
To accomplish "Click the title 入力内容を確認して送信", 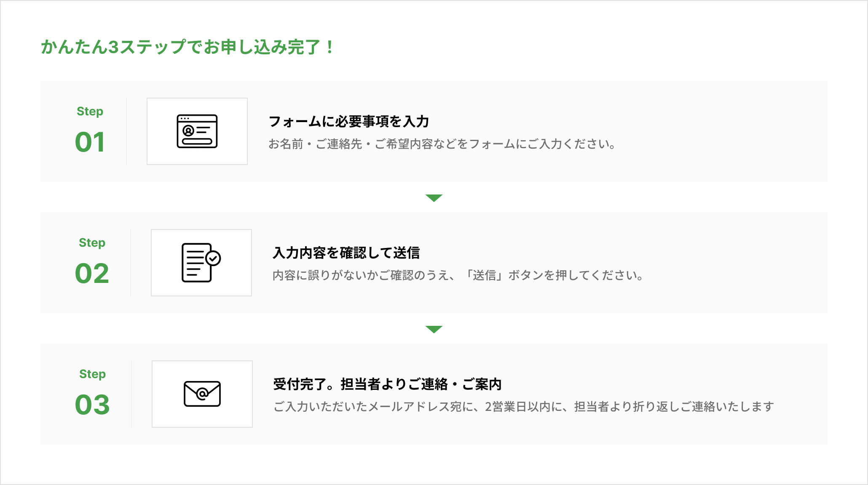I will click(x=346, y=253).
